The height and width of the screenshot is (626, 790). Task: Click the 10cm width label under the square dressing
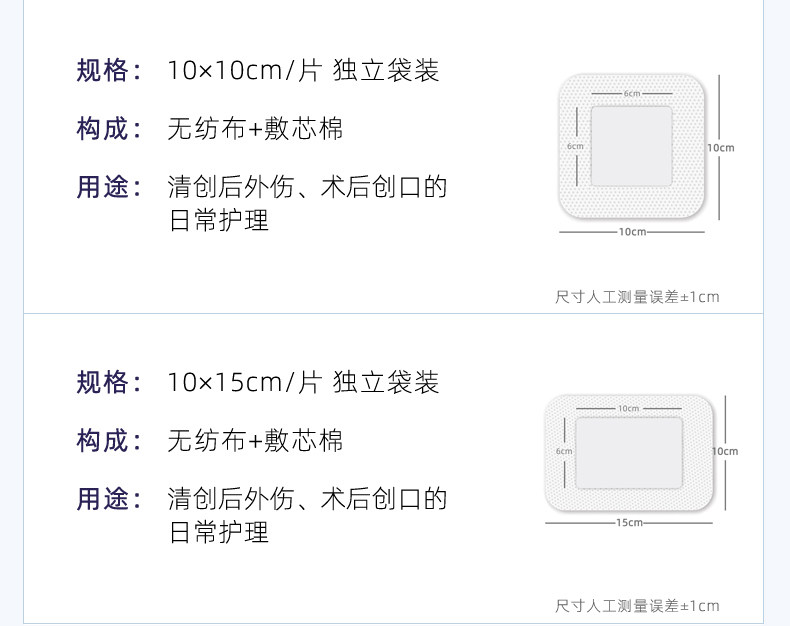click(631, 232)
